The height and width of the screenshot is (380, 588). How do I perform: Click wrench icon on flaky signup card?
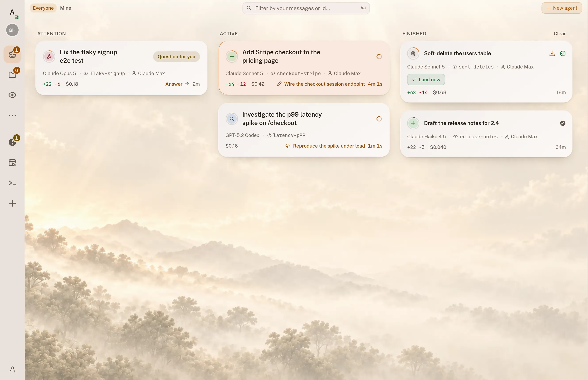(49, 57)
